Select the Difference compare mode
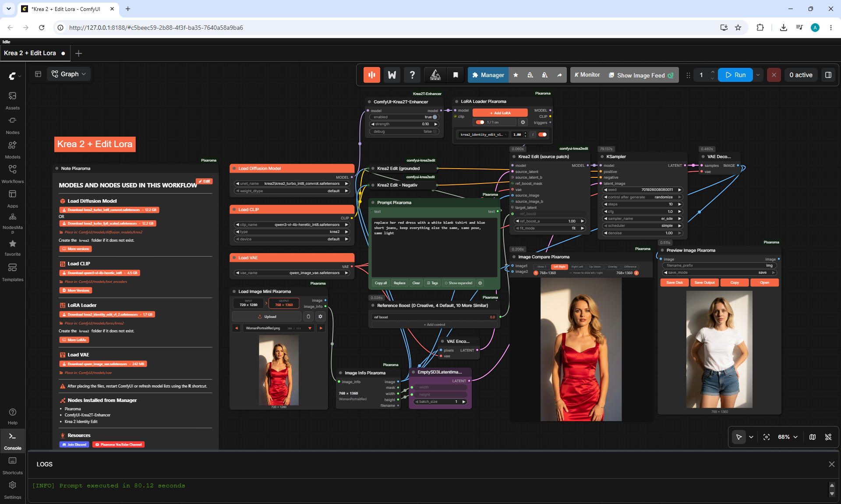 630,267
